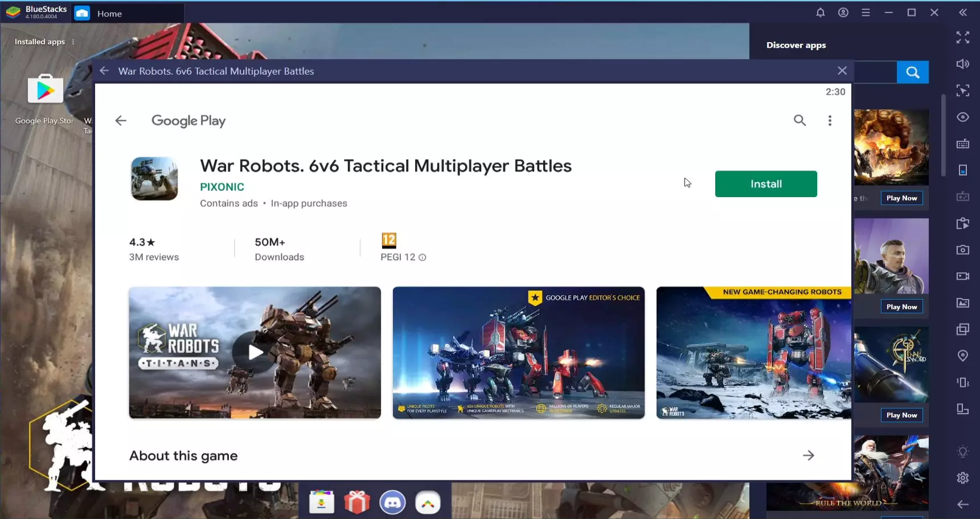The image size is (980, 519).
Task: Open Google Play three-dot overflow menu
Action: 830,120
